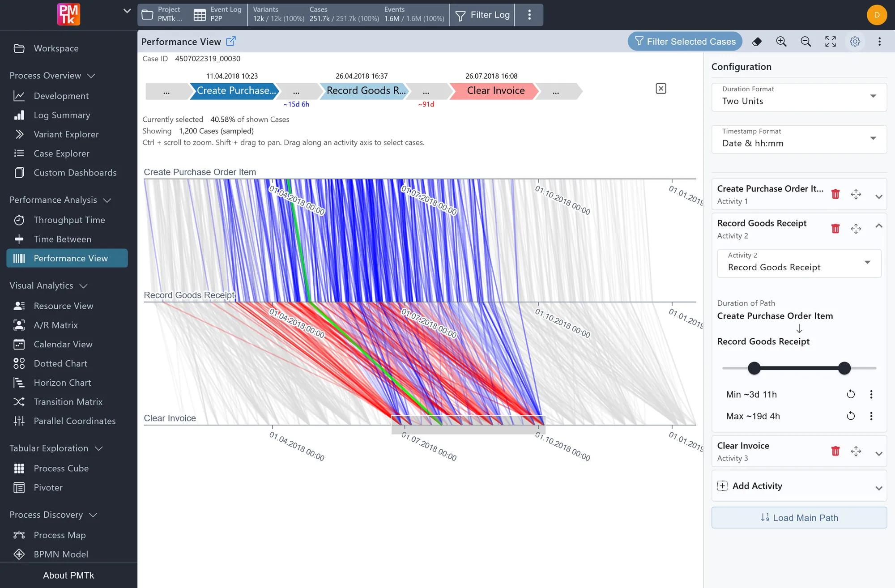The image size is (895, 588).
Task: Select the Clear Invoice chevron step
Action: (x=494, y=91)
